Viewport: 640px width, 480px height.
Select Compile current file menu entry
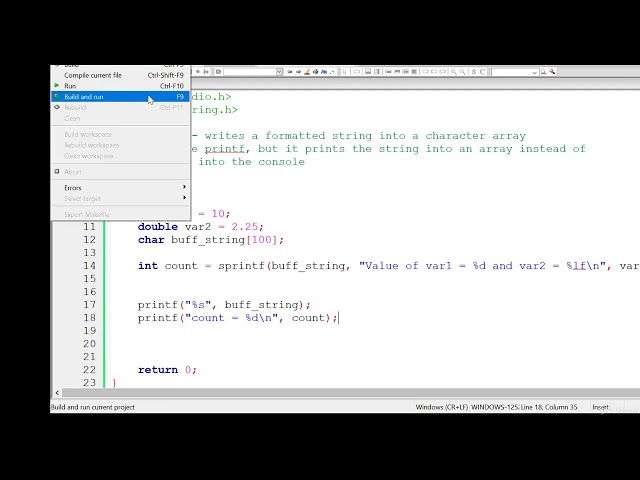tap(120, 75)
